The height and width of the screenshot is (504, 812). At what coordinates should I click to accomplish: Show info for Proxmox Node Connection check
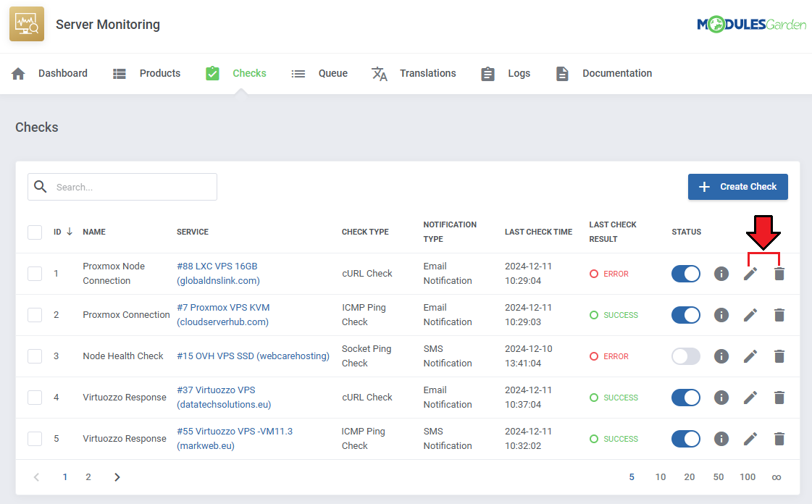(x=721, y=274)
